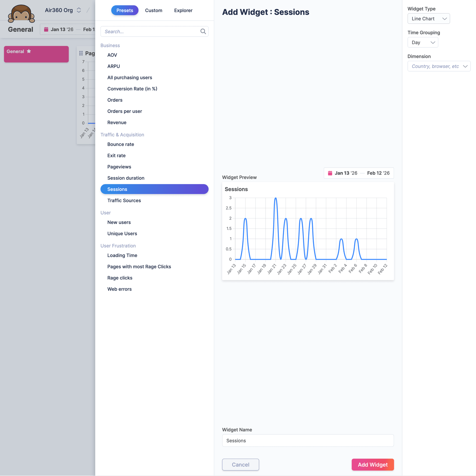Expand the Dimension dropdown

439,66
